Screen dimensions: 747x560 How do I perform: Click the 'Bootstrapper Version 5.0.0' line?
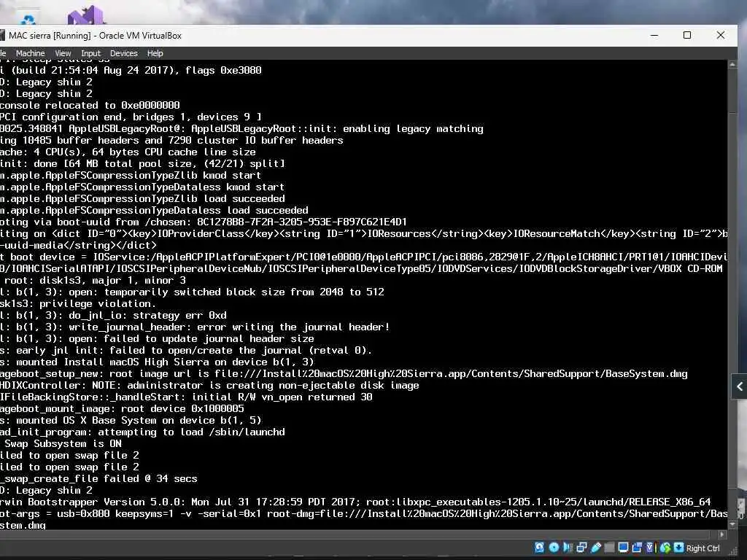(x=355, y=502)
